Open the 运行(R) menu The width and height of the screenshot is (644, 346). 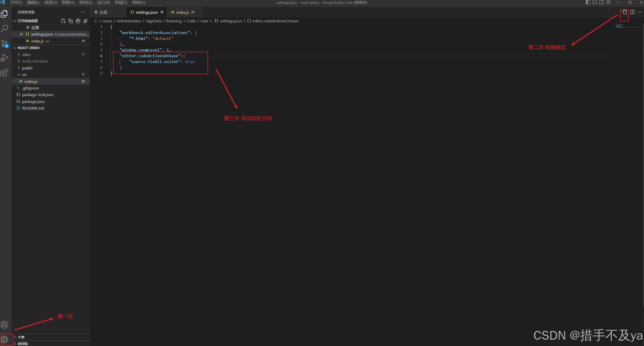point(104,3)
